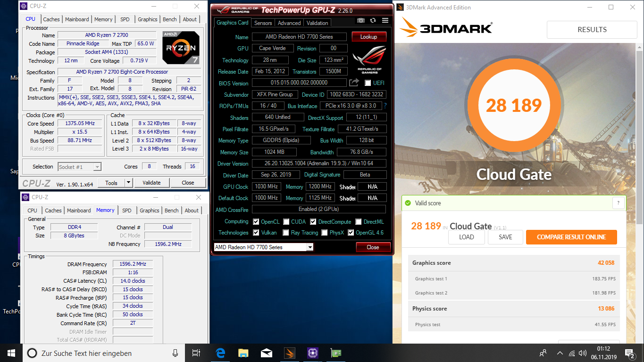644x362 pixels.
Task: Open the Action Center notifications
Action: pyautogui.click(x=629, y=353)
